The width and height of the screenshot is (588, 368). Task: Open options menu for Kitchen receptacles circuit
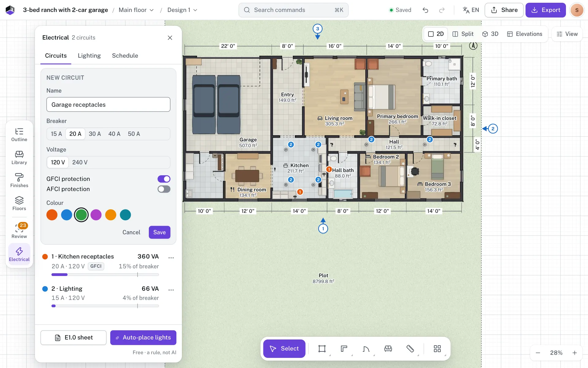[171, 258]
